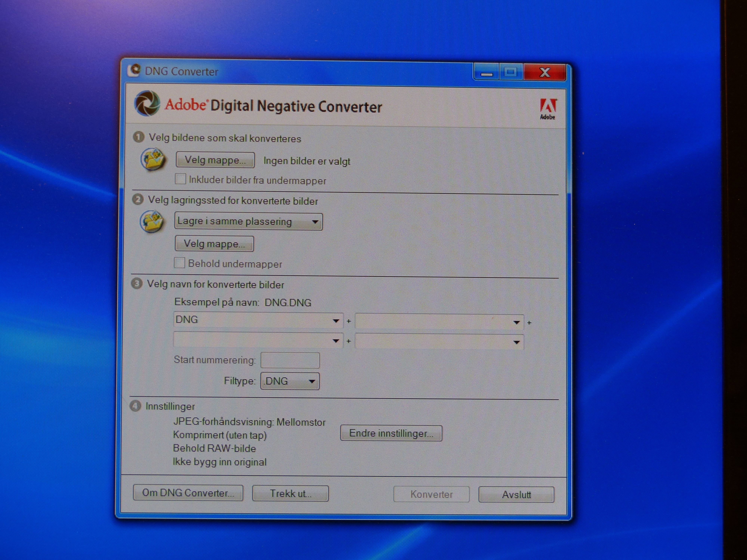
Task: Click the Eksempel på navn DNG.DNG text
Action: (242, 302)
